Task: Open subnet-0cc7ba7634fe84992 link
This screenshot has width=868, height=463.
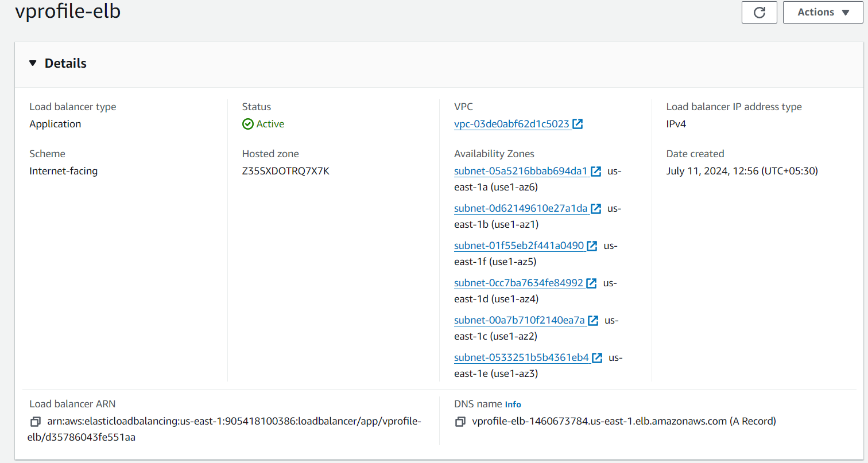Action: (518, 283)
